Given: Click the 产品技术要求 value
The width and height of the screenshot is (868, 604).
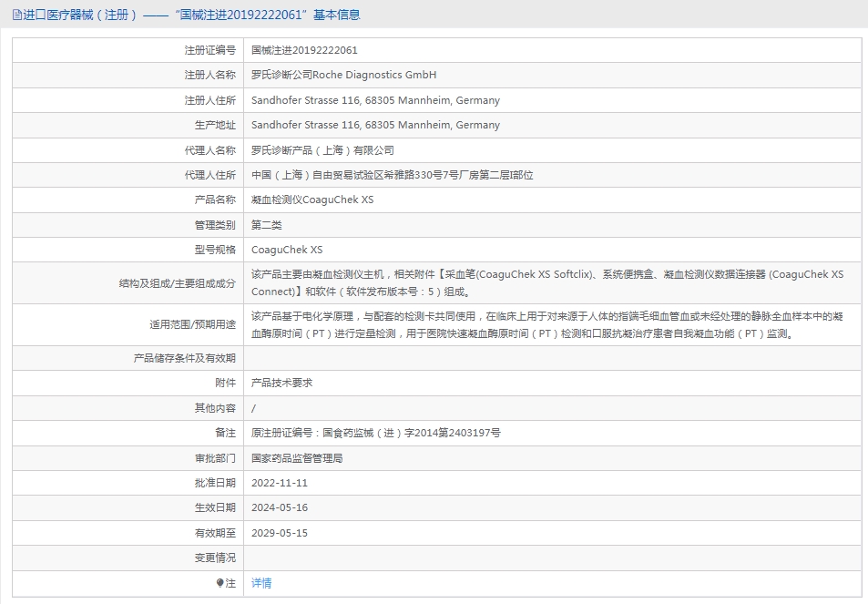Looking at the screenshot, I should [281, 384].
